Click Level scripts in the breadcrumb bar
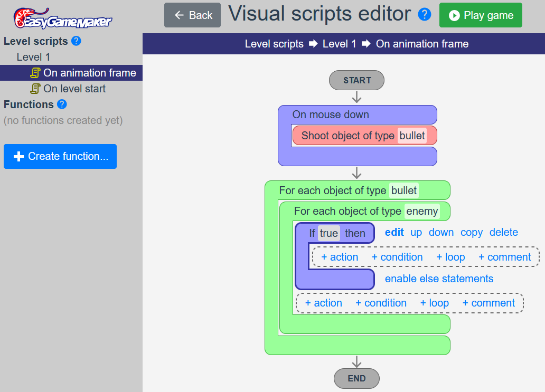Viewport: 545px width, 392px height. click(x=274, y=44)
